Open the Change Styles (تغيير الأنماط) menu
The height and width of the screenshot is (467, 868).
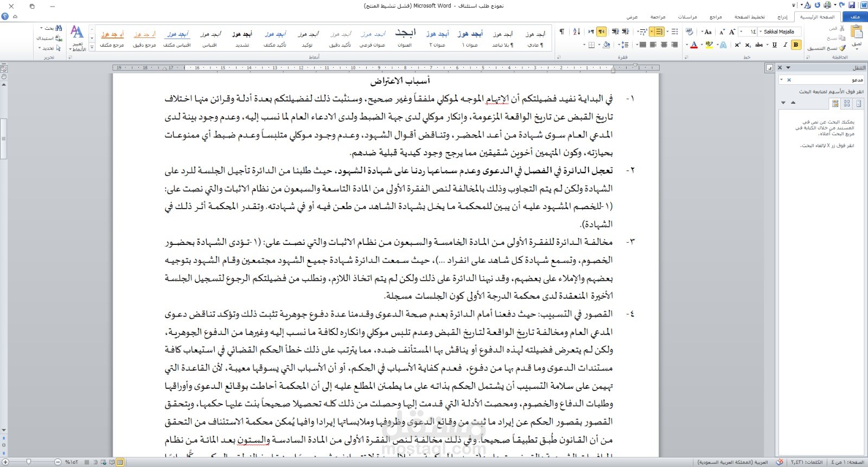(78, 38)
